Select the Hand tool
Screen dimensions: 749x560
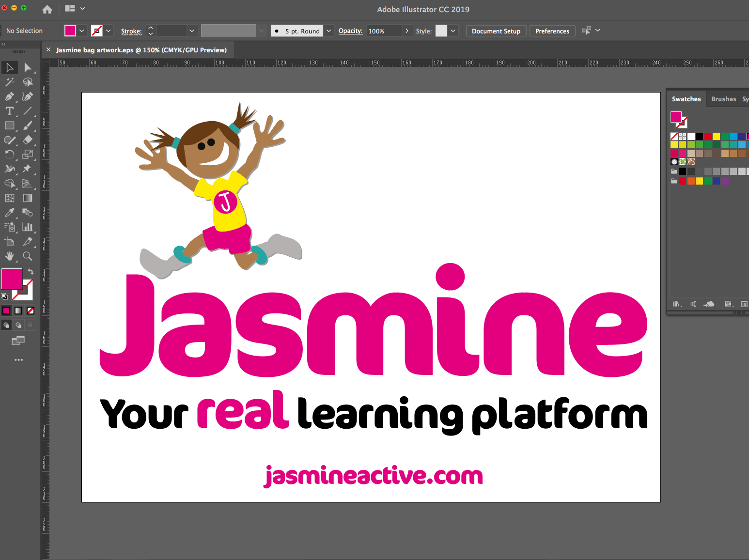pos(9,256)
